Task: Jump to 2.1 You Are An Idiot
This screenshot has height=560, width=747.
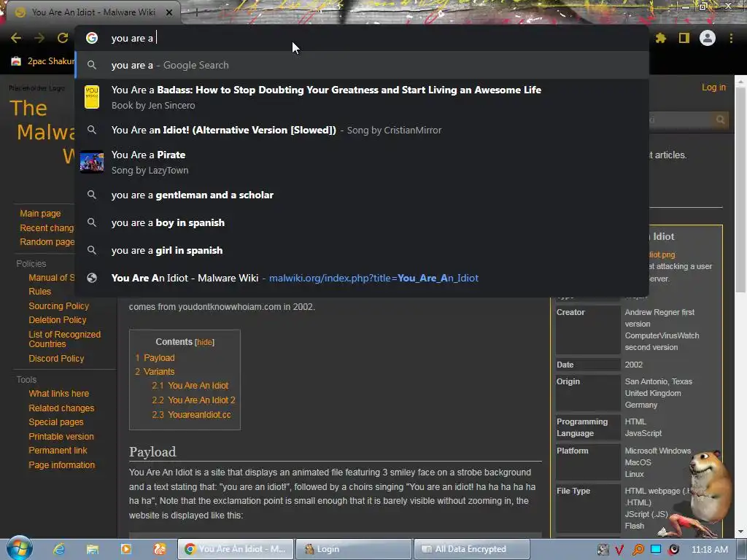Action: tap(190, 386)
